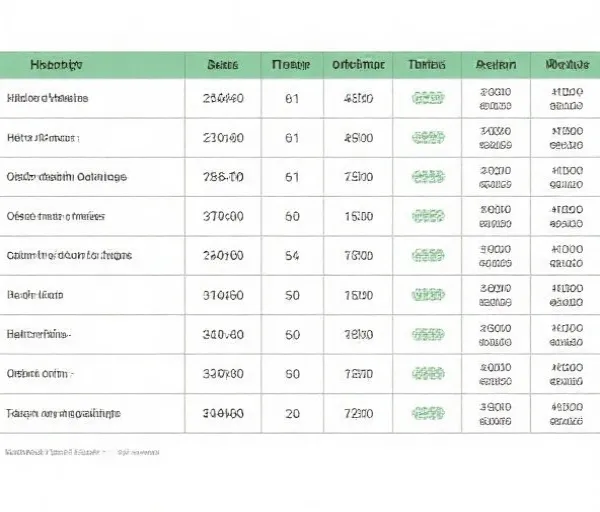This screenshot has height=512, width=600.
Task: Sort by the first column header
Action: (56, 65)
